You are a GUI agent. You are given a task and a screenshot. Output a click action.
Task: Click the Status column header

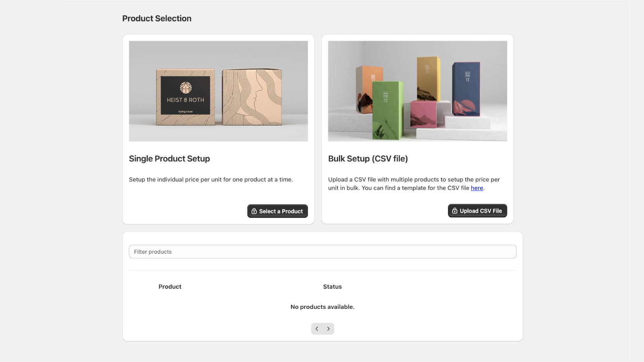coord(332,286)
